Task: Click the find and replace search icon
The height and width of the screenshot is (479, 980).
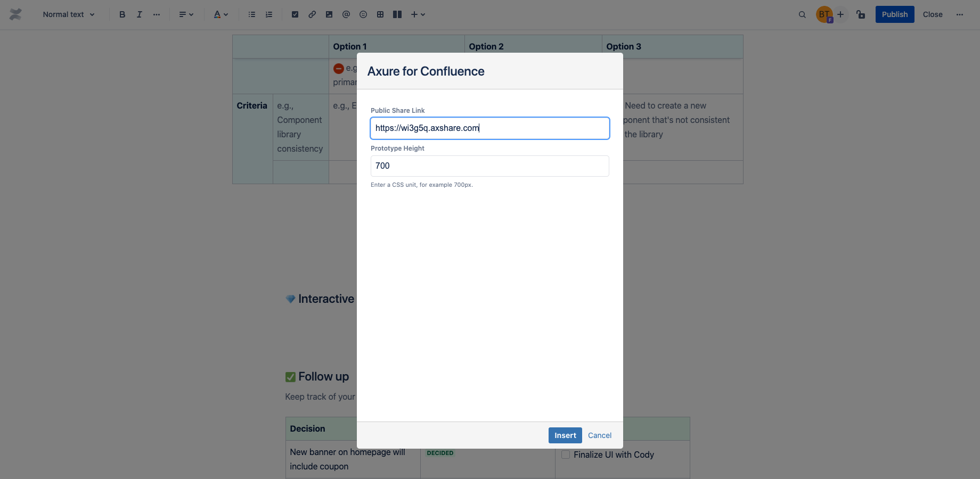Action: [x=802, y=14]
